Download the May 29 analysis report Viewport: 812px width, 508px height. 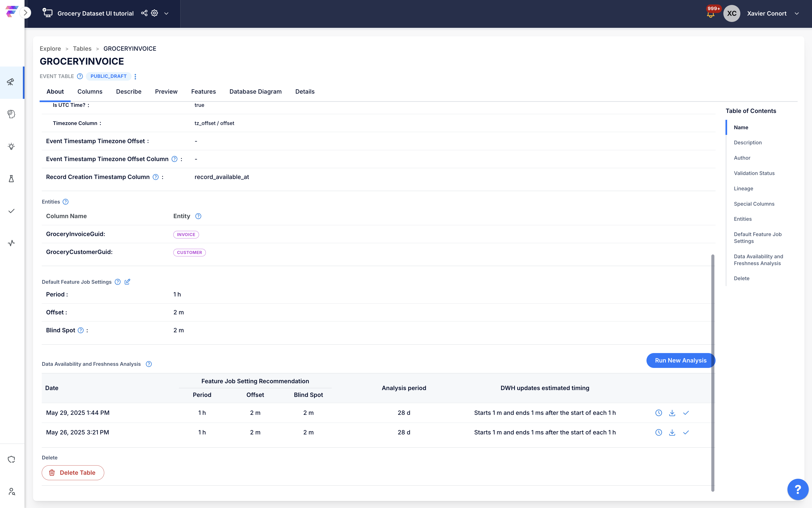tap(672, 412)
